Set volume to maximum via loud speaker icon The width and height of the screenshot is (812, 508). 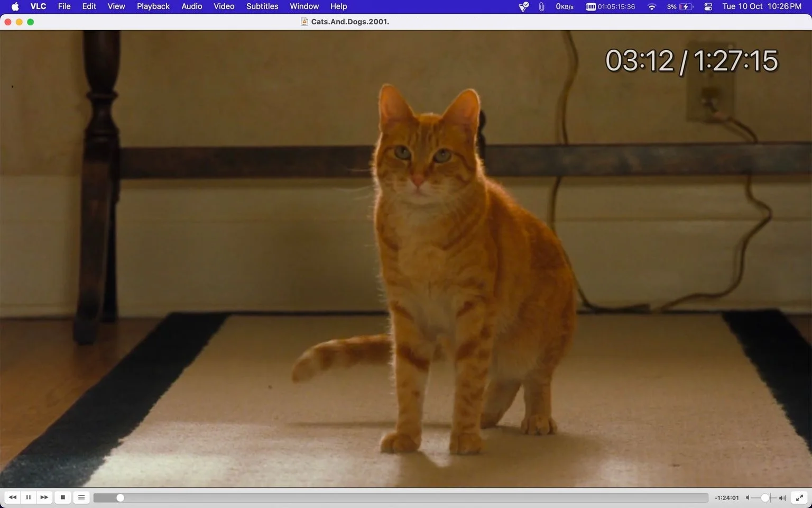(783, 498)
